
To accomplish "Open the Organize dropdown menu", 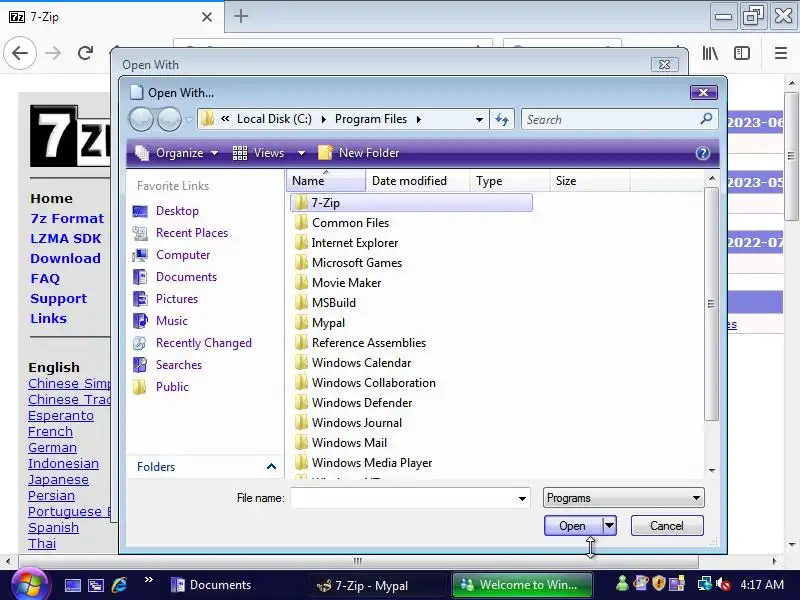I will [177, 153].
